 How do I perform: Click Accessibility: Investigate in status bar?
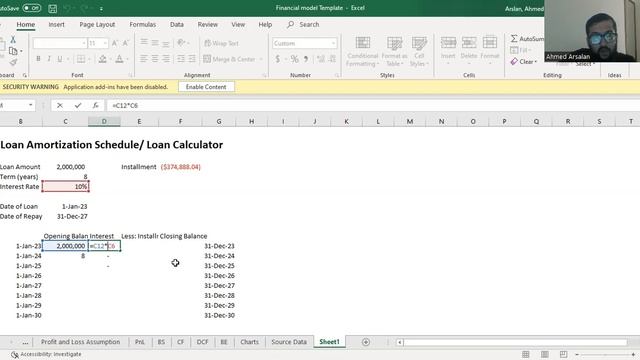pyautogui.click(x=46, y=354)
